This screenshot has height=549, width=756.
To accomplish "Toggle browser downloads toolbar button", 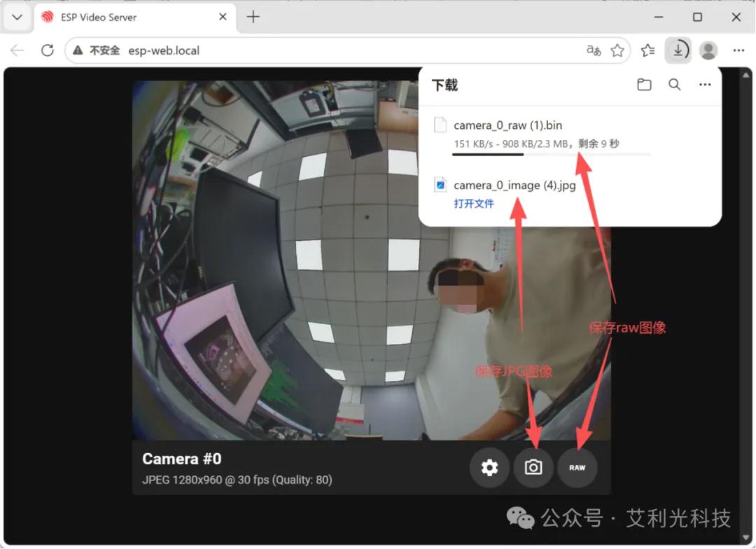I will point(678,50).
